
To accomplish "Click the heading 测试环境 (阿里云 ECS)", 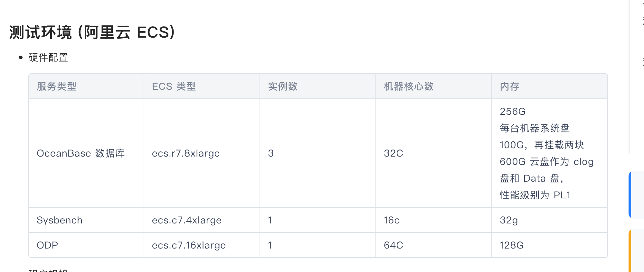I will coord(92,32).
